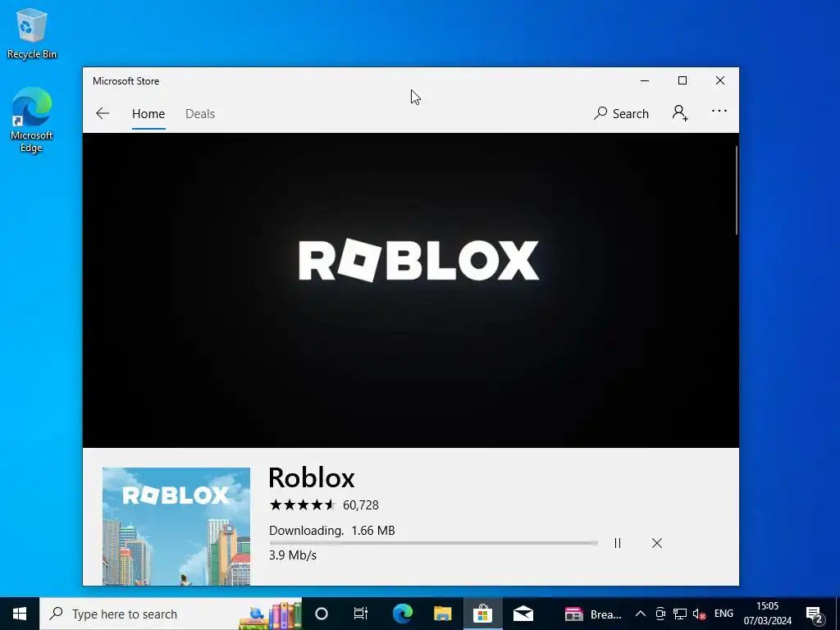
Task: Open File Explorer from the taskbar
Action: [x=442, y=614]
